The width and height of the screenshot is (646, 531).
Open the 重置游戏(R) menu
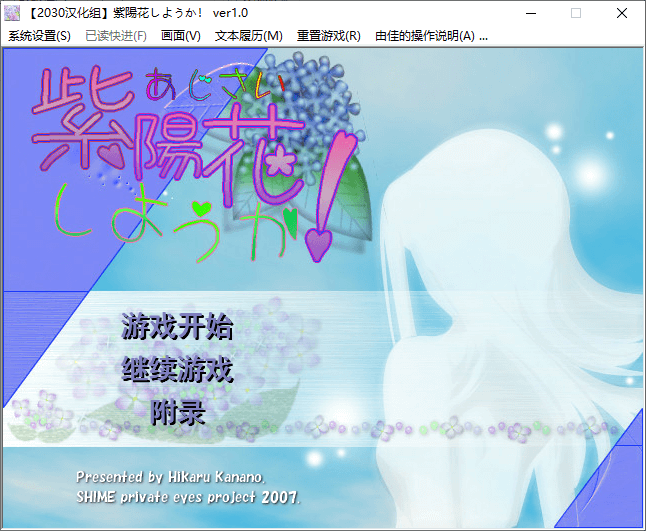pyautogui.click(x=329, y=35)
